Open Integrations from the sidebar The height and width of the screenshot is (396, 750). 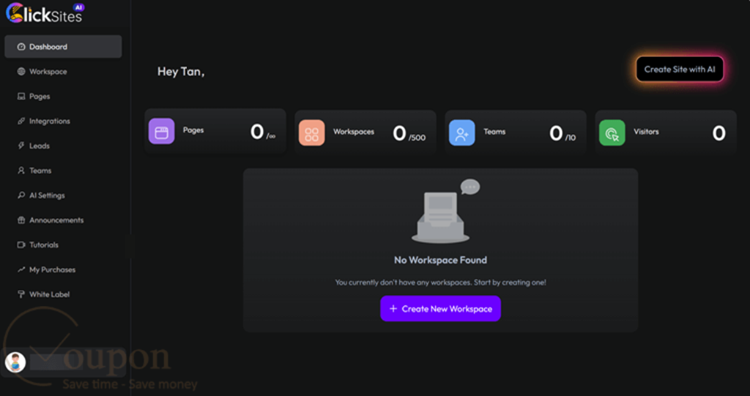[x=63, y=121]
